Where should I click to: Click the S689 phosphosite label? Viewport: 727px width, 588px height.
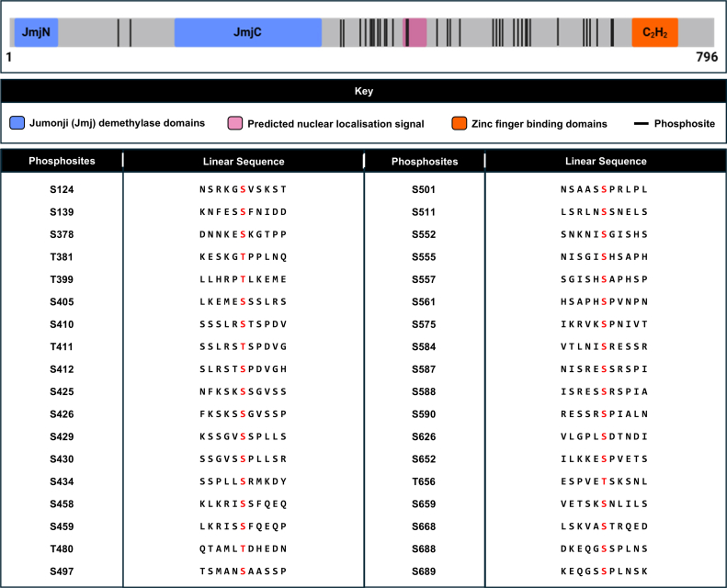424,571
